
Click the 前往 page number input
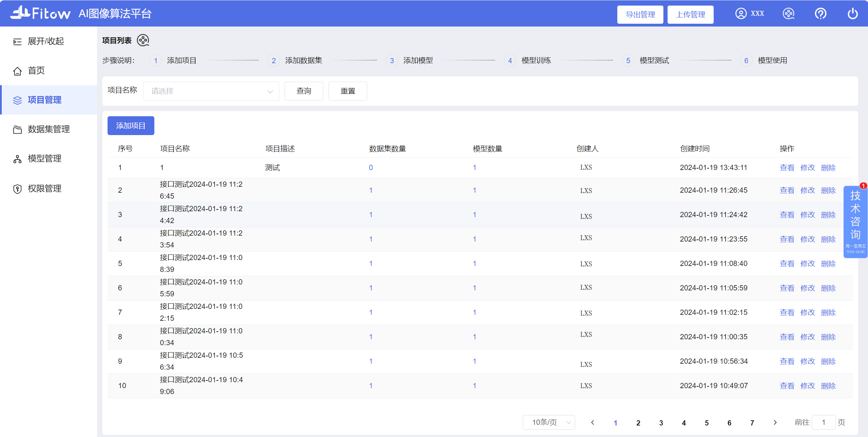[x=824, y=422]
